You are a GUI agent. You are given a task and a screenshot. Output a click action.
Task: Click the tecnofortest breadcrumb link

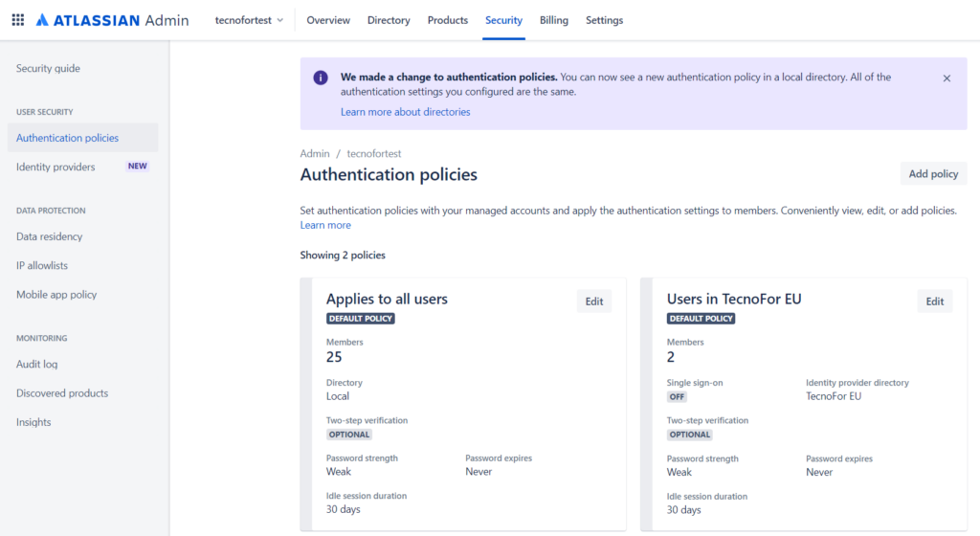coord(374,153)
